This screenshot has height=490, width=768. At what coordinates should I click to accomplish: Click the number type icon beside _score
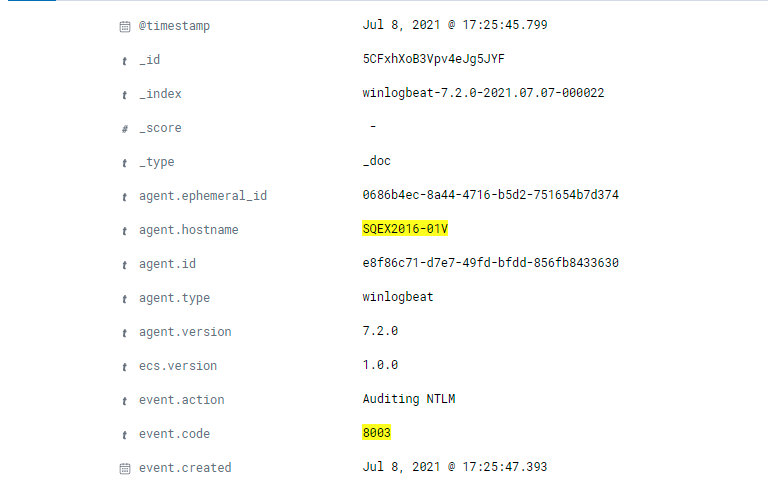coord(124,129)
